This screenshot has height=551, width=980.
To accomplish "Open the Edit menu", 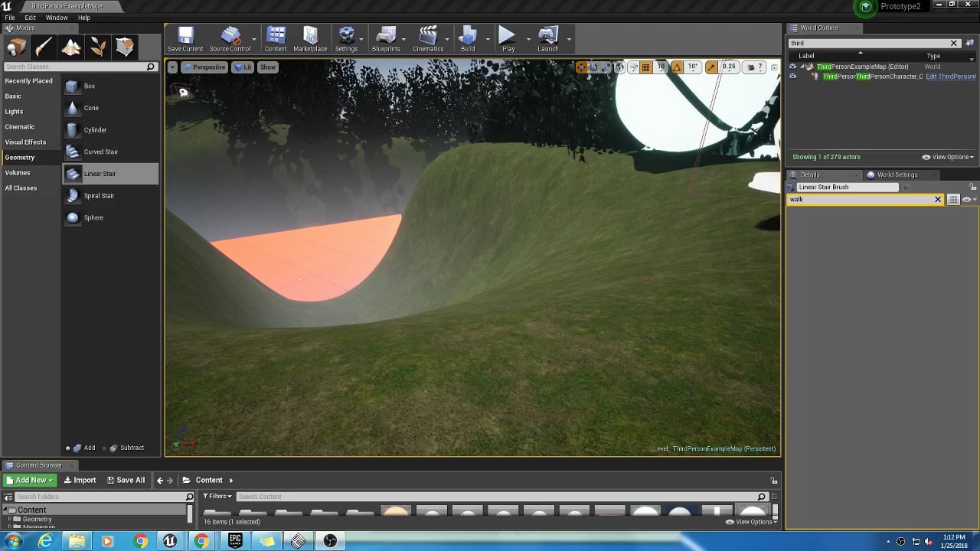I will point(30,18).
